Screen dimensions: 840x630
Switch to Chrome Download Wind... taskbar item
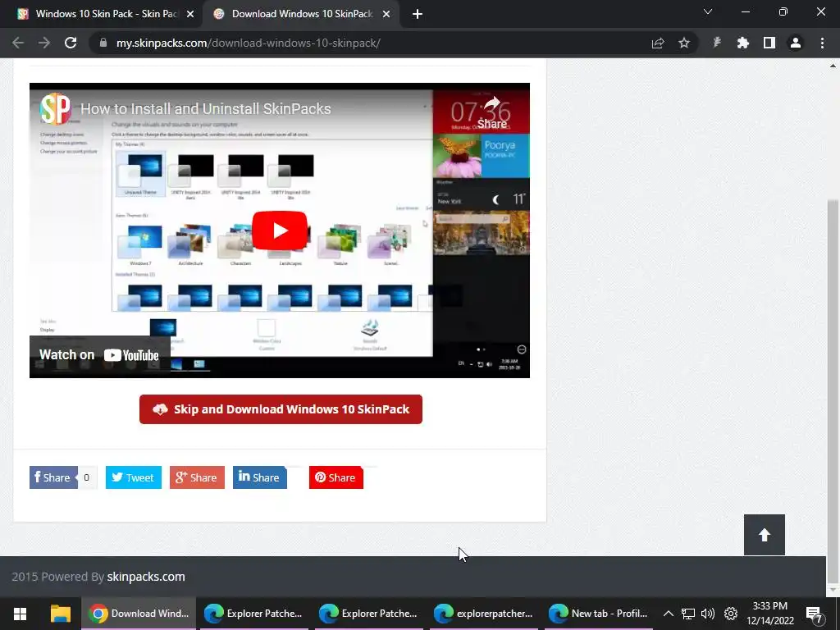(139, 614)
